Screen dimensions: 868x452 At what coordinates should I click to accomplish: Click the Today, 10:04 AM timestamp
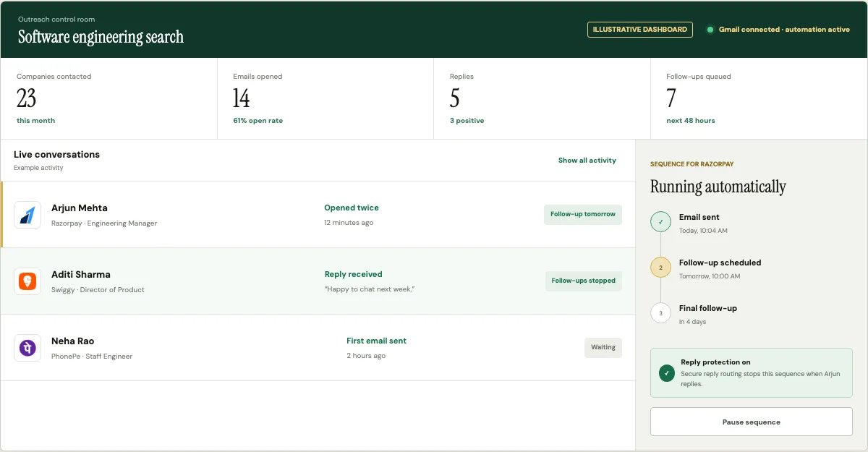703,231
